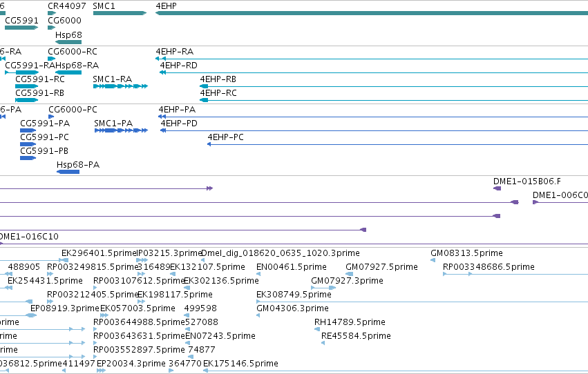Select EST EN00461.5prime

click(x=258, y=274)
